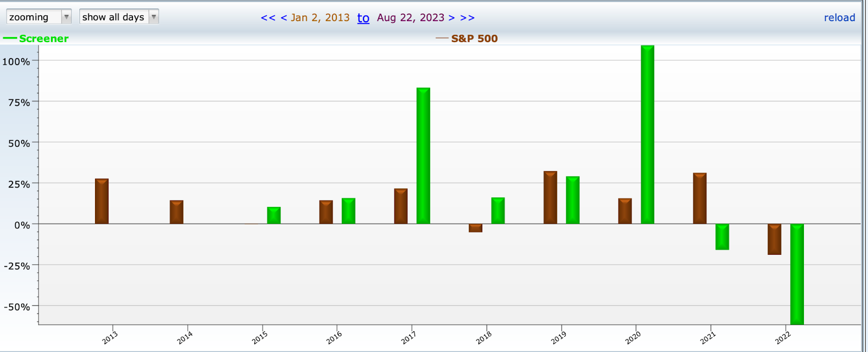Click the 100% y-axis label
Viewport: 868px width, 352px height.
[x=16, y=62]
